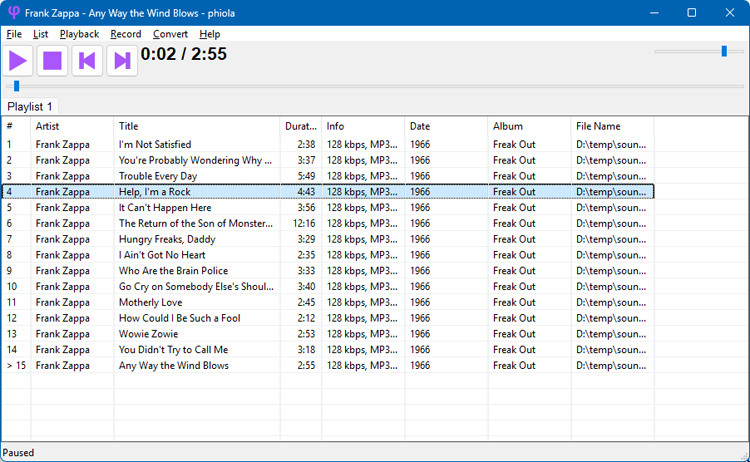The height and width of the screenshot is (462, 750).
Task: Click the Stop playback button
Action: coord(53,61)
